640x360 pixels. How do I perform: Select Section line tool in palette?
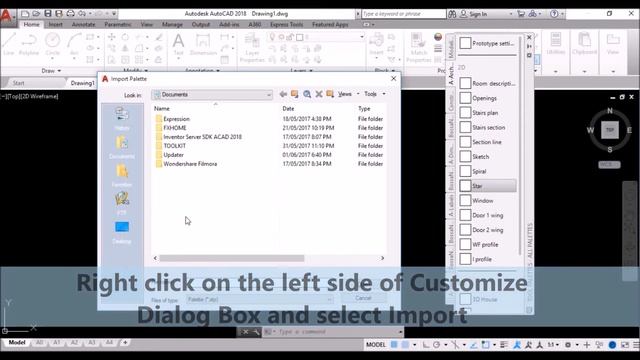[487, 142]
